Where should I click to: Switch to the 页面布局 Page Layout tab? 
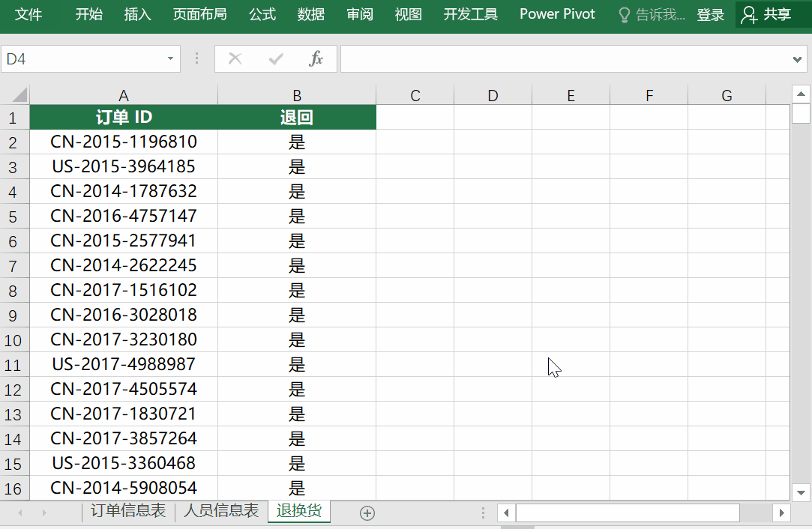point(200,14)
